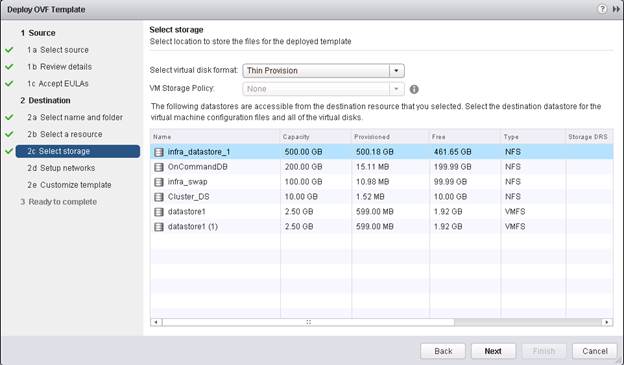The width and height of the screenshot is (624, 365).
Task: Go to step 1c Accept EULAs
Action: 58,84
